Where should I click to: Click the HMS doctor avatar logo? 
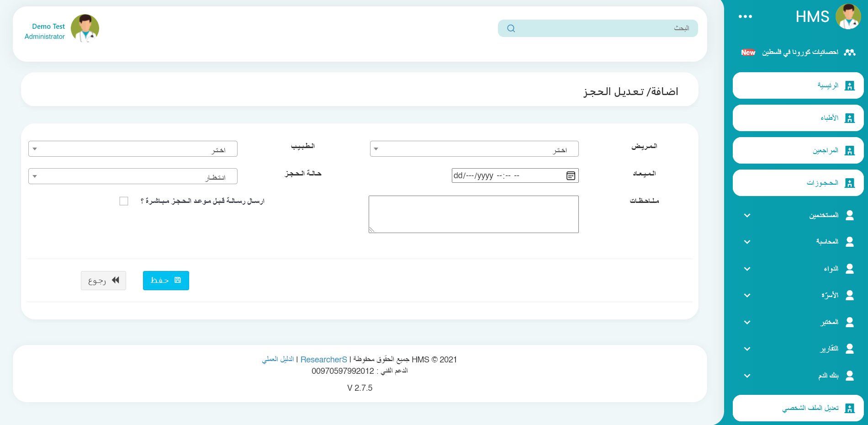[x=848, y=17]
